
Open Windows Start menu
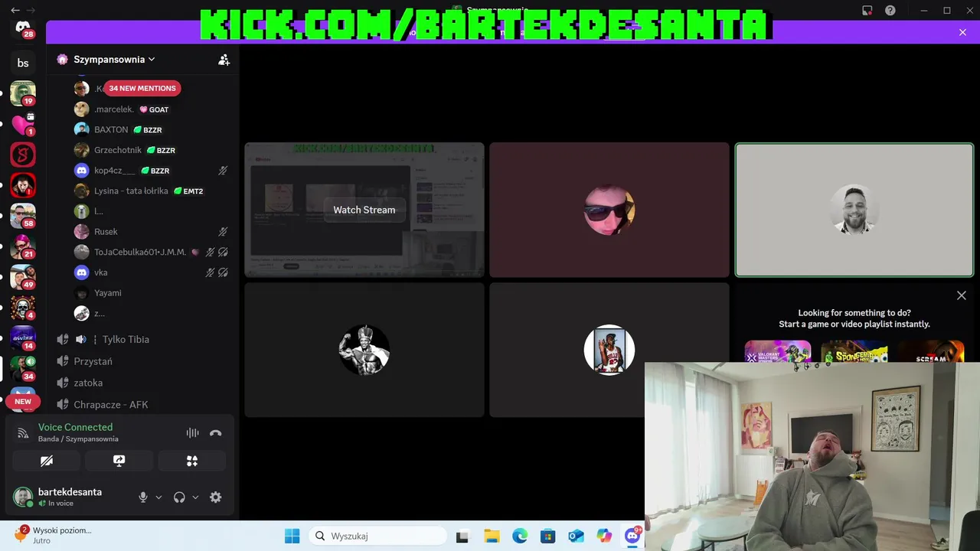[x=292, y=536]
